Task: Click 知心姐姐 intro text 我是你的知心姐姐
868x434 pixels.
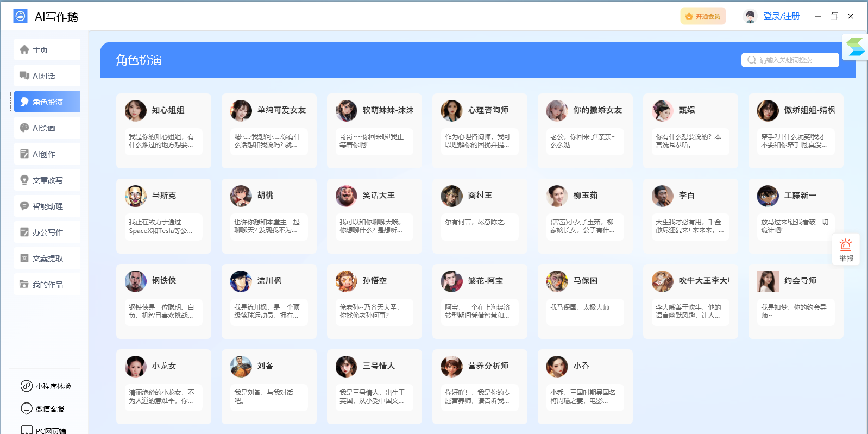Action: pyautogui.click(x=161, y=141)
